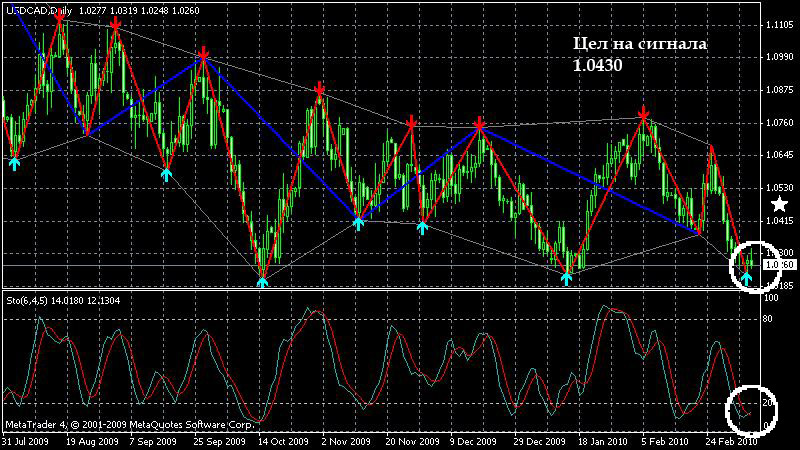The height and width of the screenshot is (450, 800).
Task: Select the cyan buy arrow below the 14 Oct 2009 low
Action: click(262, 281)
